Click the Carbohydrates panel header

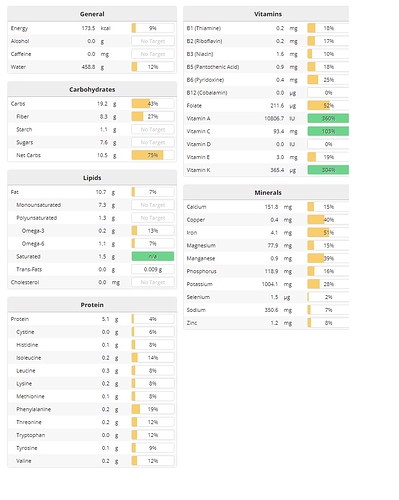coord(92,89)
